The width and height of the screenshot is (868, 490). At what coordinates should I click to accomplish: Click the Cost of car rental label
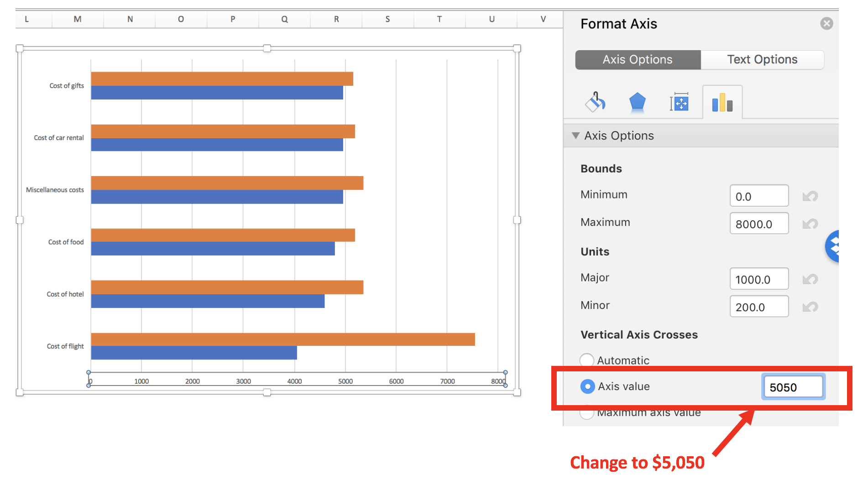point(59,138)
